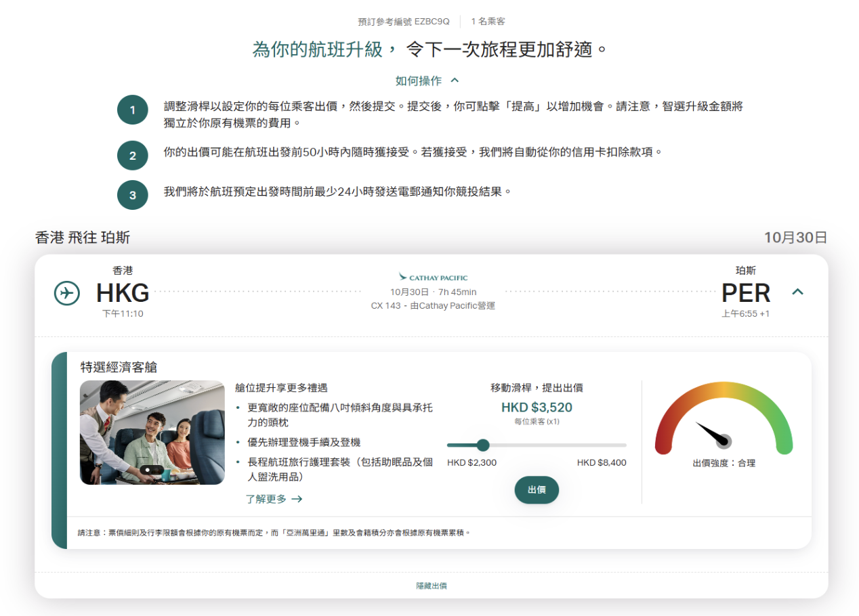Click the premium economy cabin photo
The image size is (859, 616).
pyautogui.click(x=152, y=433)
